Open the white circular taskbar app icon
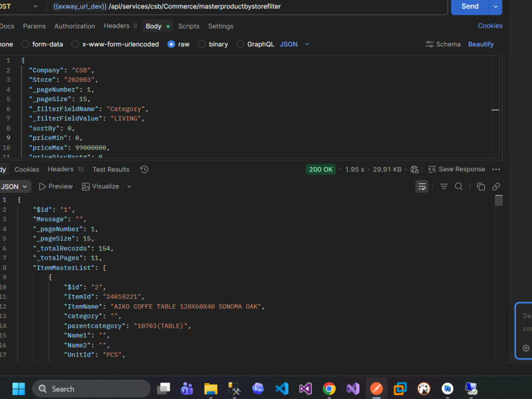The image size is (532, 399). [x=447, y=388]
